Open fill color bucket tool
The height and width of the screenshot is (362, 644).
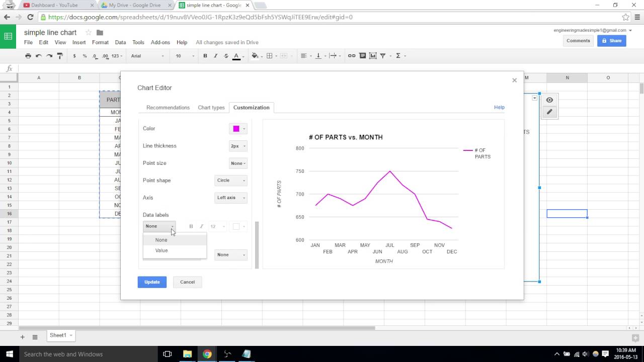click(256, 56)
